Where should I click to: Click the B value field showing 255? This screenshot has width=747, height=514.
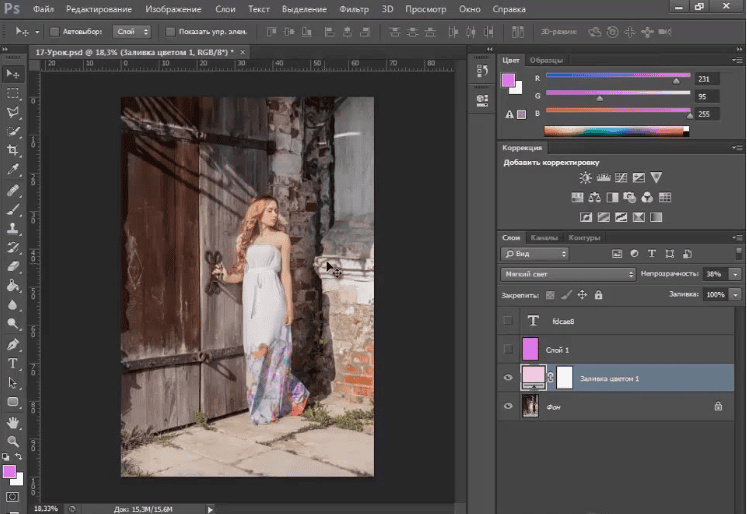tap(707, 114)
